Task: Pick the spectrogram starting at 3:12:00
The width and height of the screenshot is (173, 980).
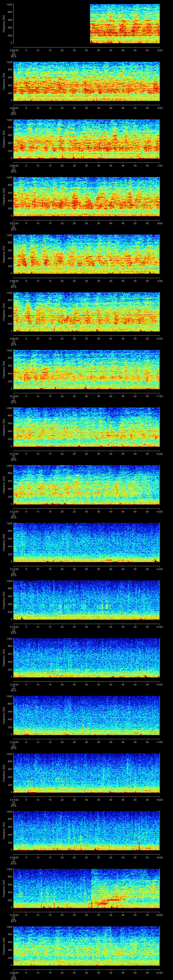Action: pos(87,485)
